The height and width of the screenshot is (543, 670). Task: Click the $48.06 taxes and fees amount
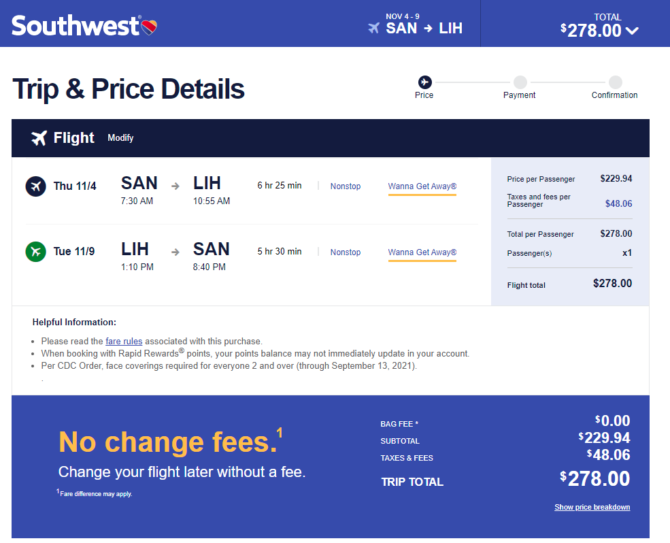[618, 203]
